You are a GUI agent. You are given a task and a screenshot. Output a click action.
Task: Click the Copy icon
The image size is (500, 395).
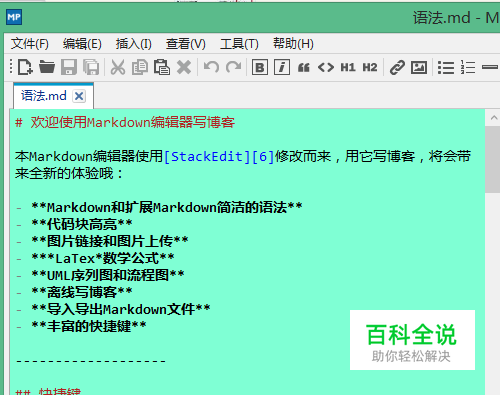140,67
